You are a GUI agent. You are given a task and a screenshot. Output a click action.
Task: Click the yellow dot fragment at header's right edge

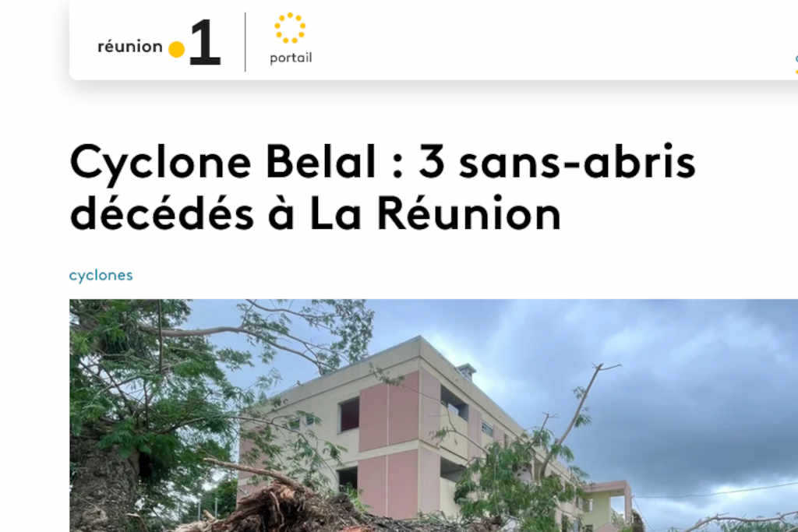796,72
